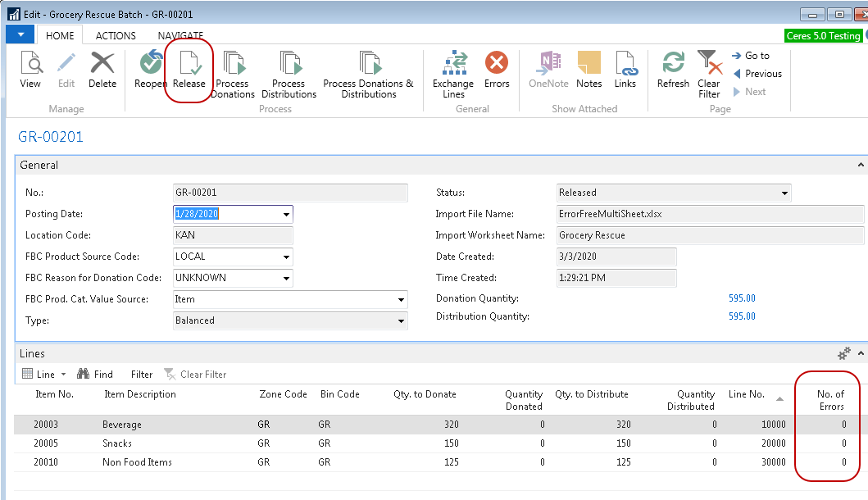This screenshot has height=500, width=868.
Task: Expand the Status dropdown
Action: tap(785, 193)
